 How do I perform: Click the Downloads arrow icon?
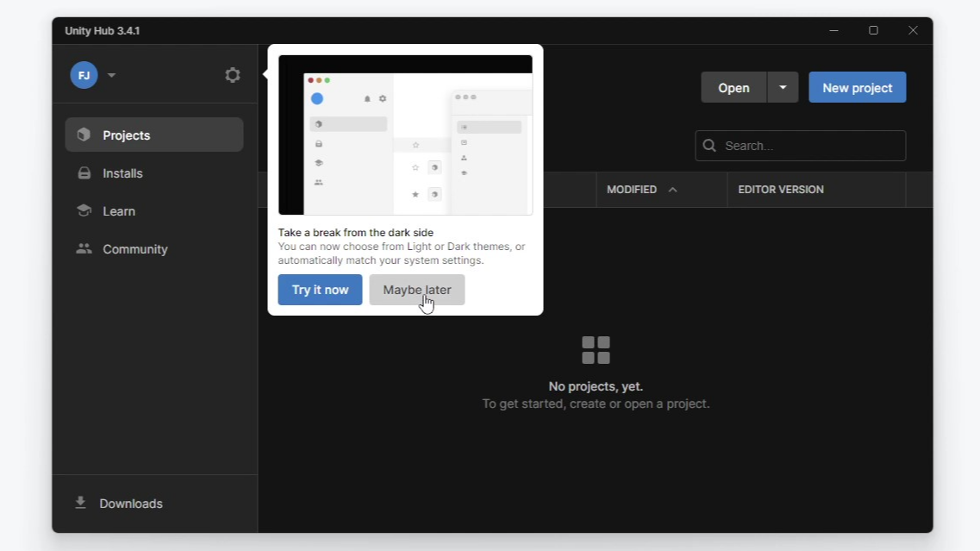[80, 502]
